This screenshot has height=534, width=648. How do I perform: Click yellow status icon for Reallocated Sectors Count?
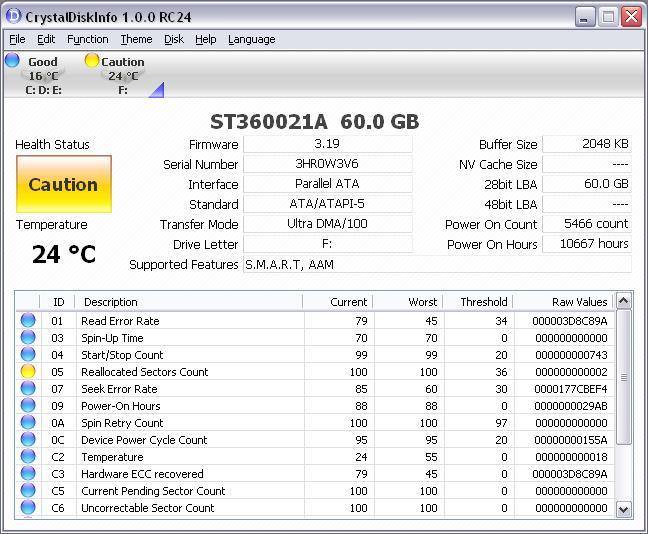[28, 371]
